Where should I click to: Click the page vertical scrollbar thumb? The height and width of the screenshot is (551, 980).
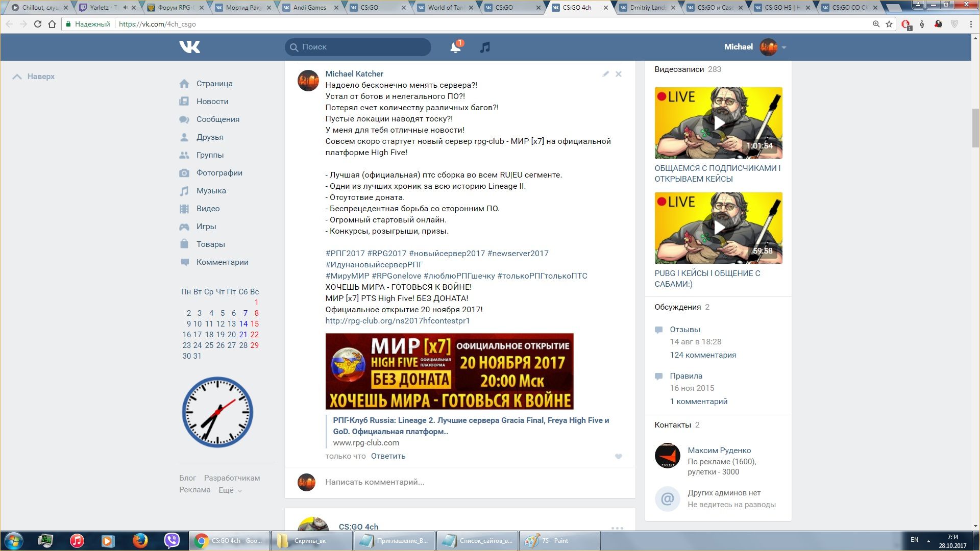975,128
